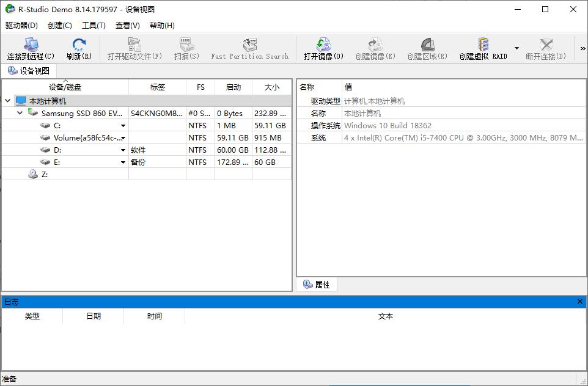The width and height of the screenshot is (588, 386).
Task: Click the 类型 column header in log
Action: tap(32, 316)
